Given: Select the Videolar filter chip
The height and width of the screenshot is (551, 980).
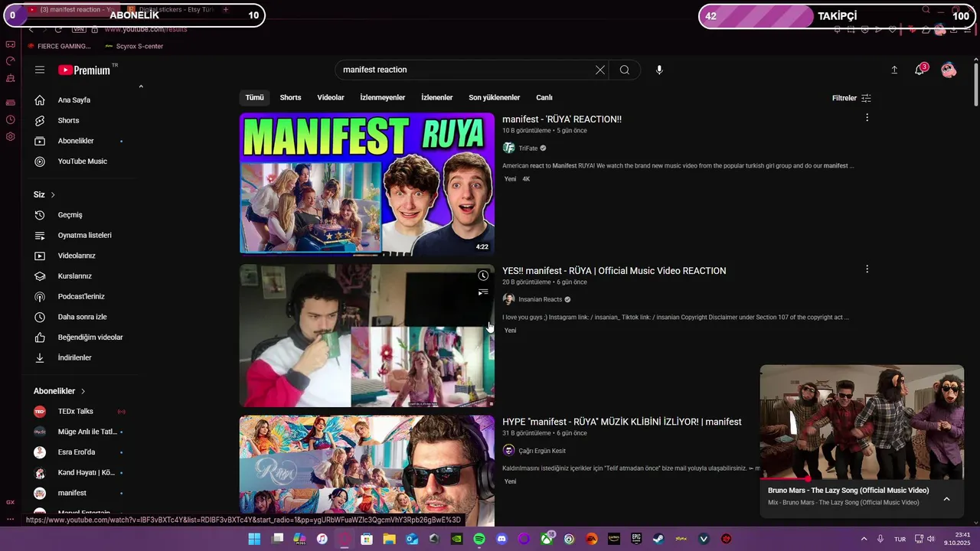Looking at the screenshot, I should (x=331, y=98).
